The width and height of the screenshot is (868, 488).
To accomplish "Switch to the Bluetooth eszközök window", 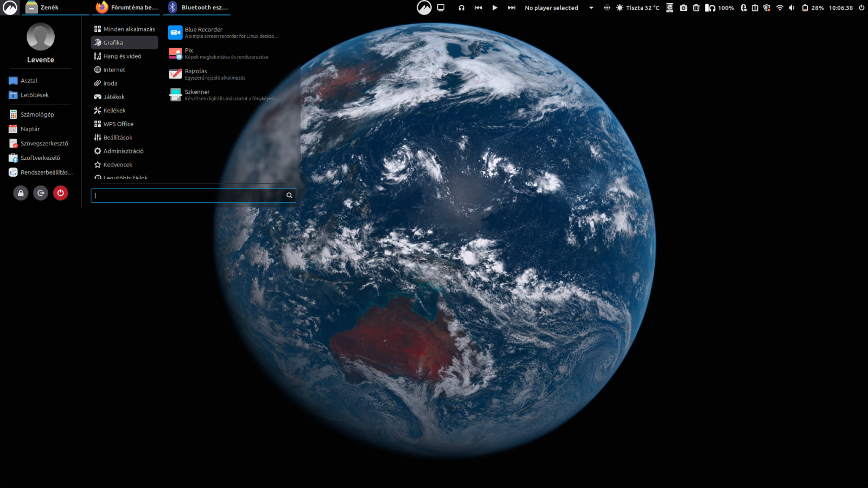I will tap(197, 8).
